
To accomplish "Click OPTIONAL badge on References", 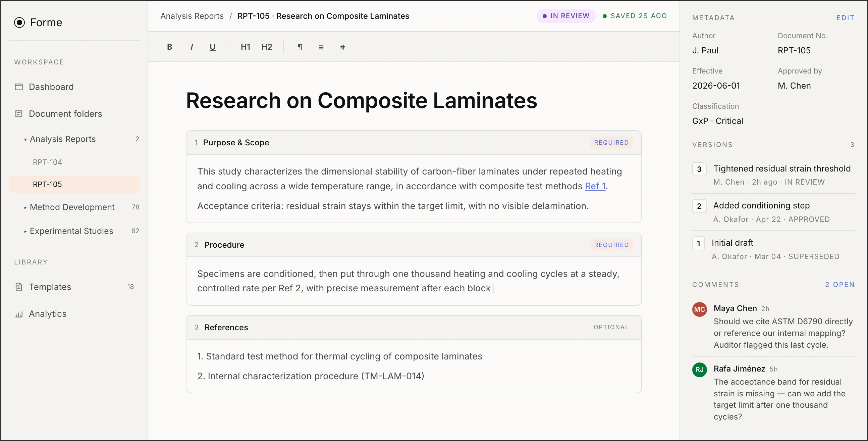I will [611, 327].
